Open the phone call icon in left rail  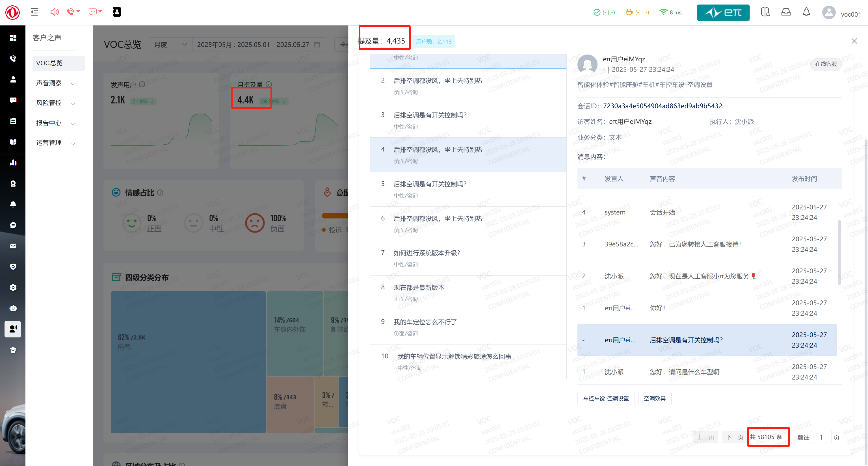13,58
